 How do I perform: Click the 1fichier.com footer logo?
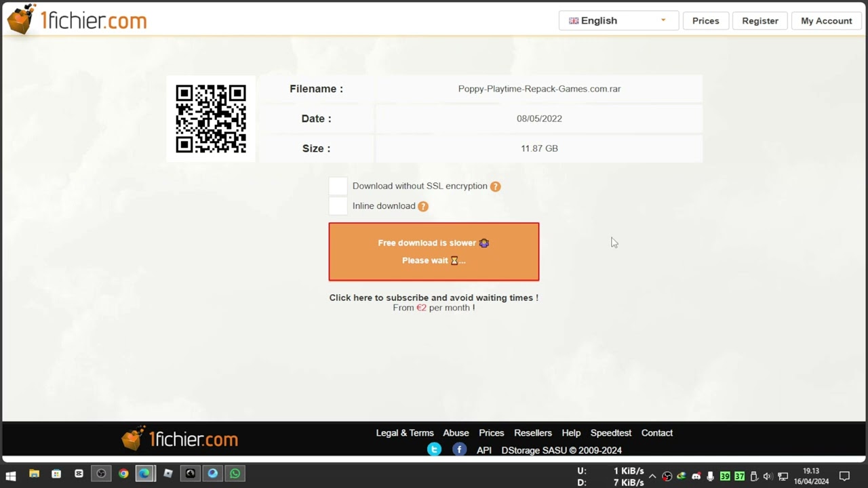click(180, 439)
